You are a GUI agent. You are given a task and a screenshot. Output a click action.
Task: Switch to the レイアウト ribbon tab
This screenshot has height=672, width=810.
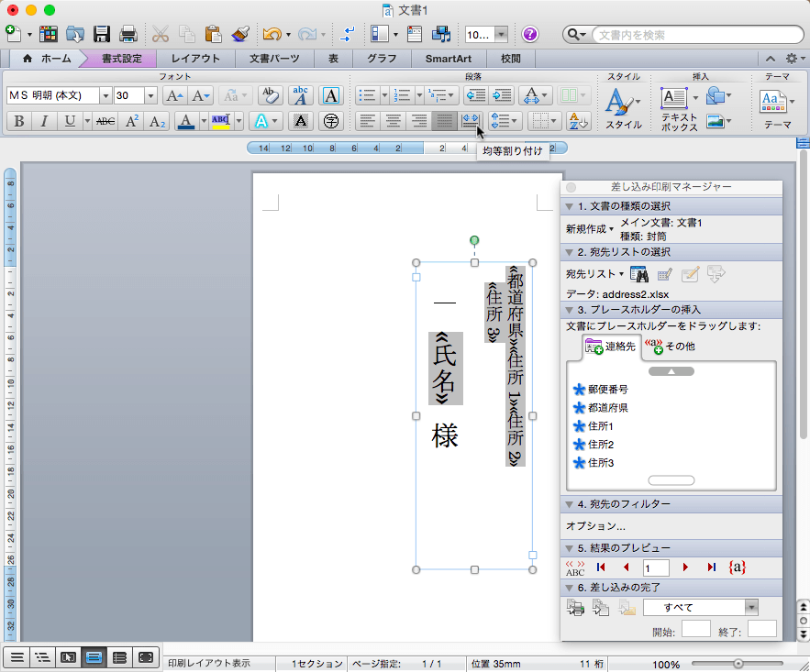(x=195, y=59)
